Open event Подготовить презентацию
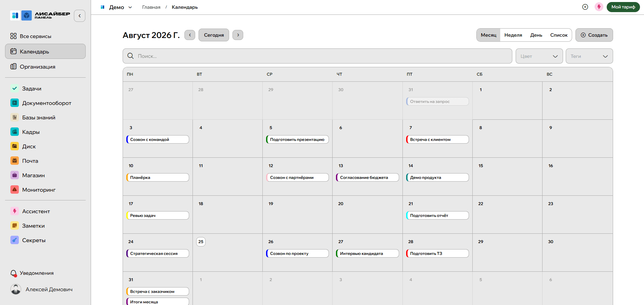Image resolution: width=644 pixels, height=305 pixels. coord(297,140)
